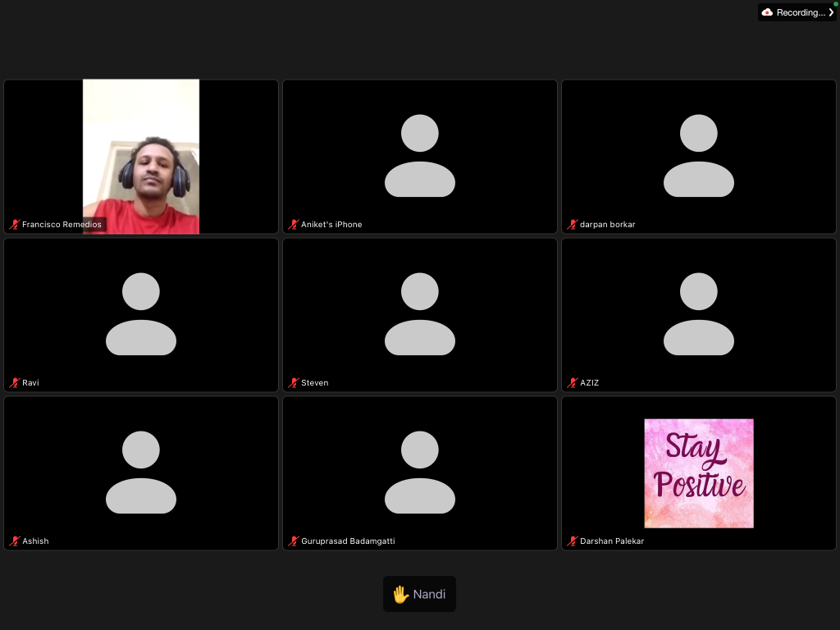
Task: Select Francisco Remedios video tile
Action: click(x=141, y=156)
